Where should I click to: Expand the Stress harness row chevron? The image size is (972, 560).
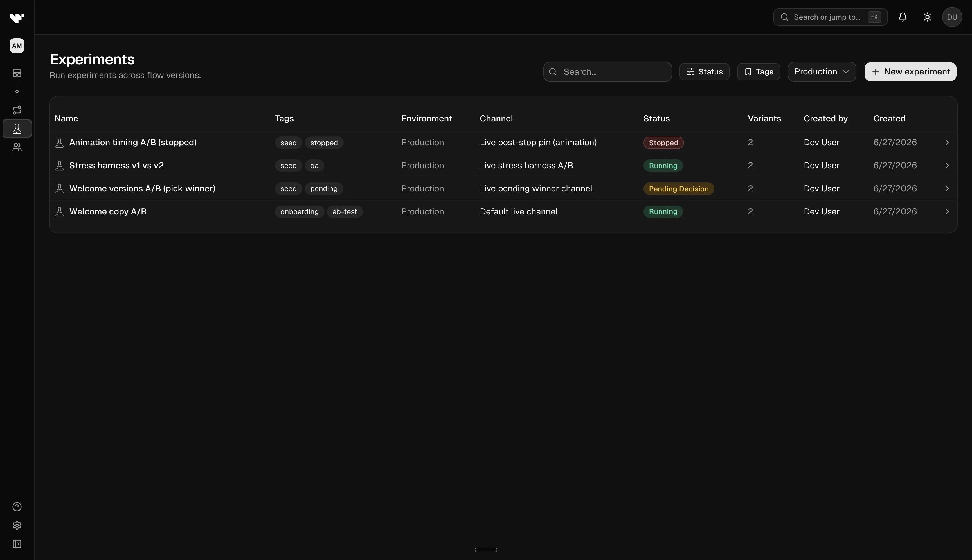click(947, 165)
